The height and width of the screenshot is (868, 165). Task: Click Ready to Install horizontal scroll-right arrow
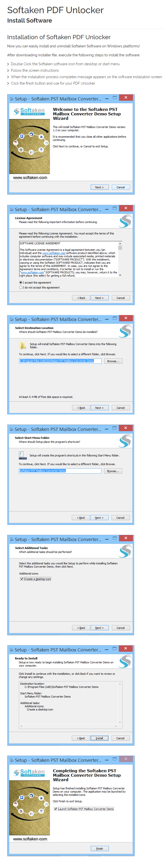116,726
